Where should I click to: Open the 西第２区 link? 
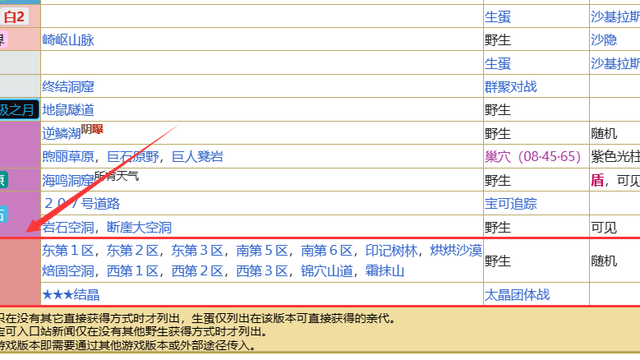(x=198, y=271)
